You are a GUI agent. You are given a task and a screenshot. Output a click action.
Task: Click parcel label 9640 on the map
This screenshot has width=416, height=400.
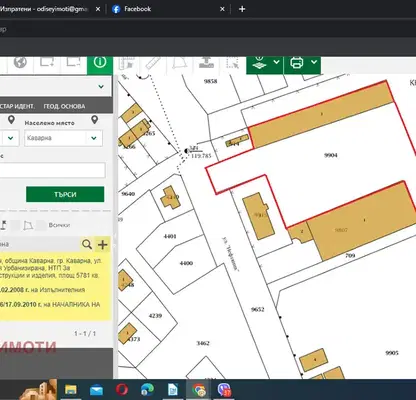(x=128, y=194)
